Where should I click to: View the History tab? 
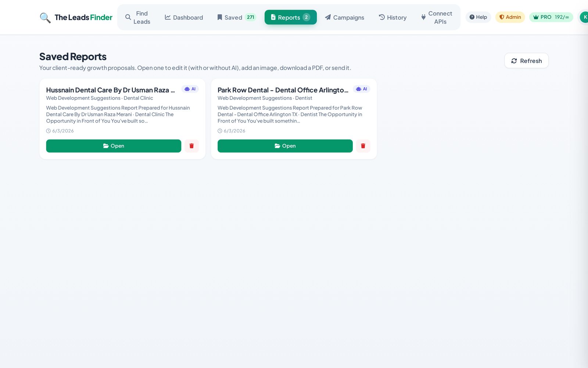pos(392,17)
